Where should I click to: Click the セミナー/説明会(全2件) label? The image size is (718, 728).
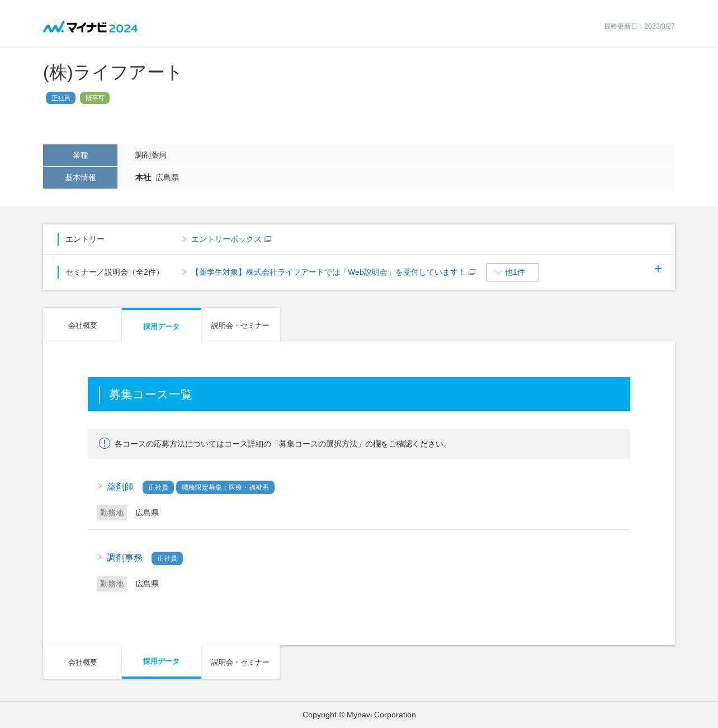[115, 272]
